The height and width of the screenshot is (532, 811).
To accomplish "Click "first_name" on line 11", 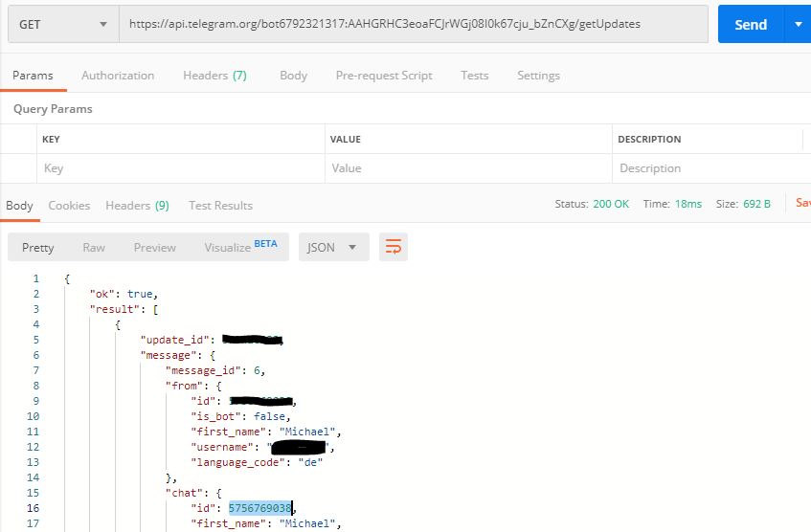I will 229,432.
